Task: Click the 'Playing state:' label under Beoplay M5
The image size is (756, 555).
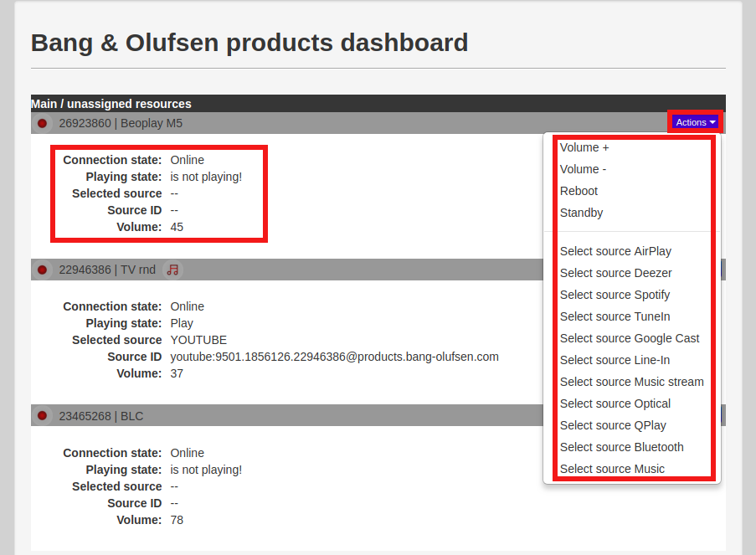Action: pyautogui.click(x=123, y=177)
